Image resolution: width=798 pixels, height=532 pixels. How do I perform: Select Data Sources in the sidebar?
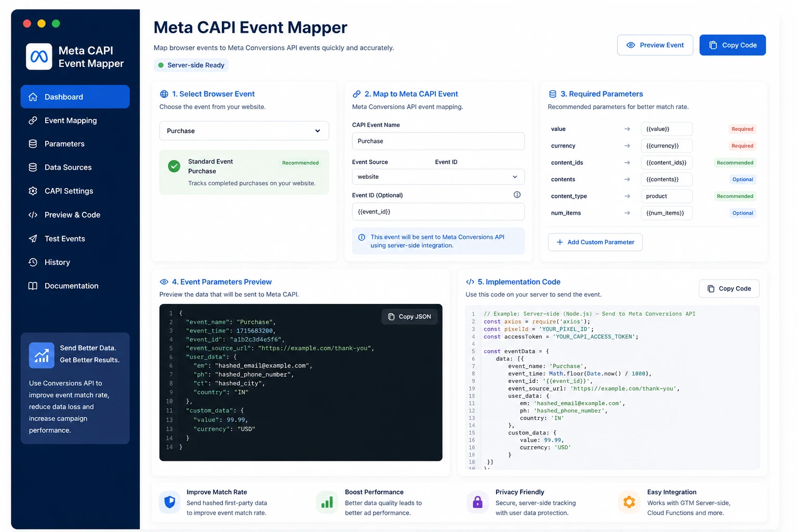click(75, 167)
